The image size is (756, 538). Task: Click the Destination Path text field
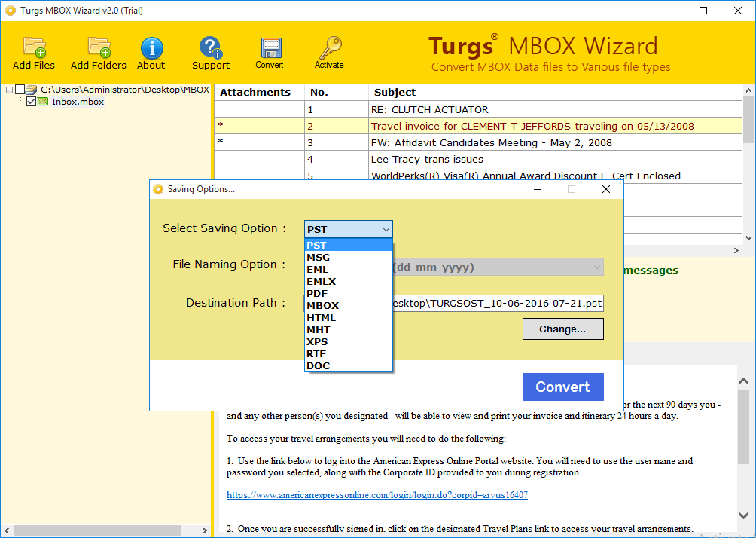pos(498,303)
